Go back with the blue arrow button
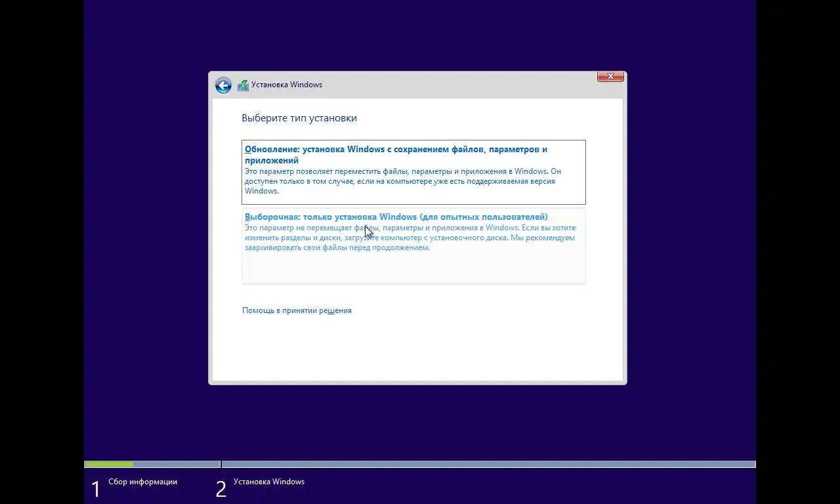840x504 pixels. click(x=223, y=85)
